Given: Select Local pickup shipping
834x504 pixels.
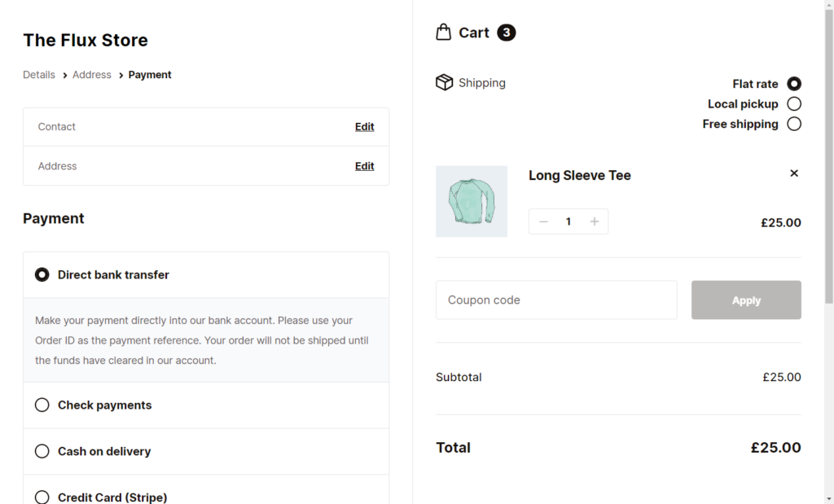Looking at the screenshot, I should [793, 103].
